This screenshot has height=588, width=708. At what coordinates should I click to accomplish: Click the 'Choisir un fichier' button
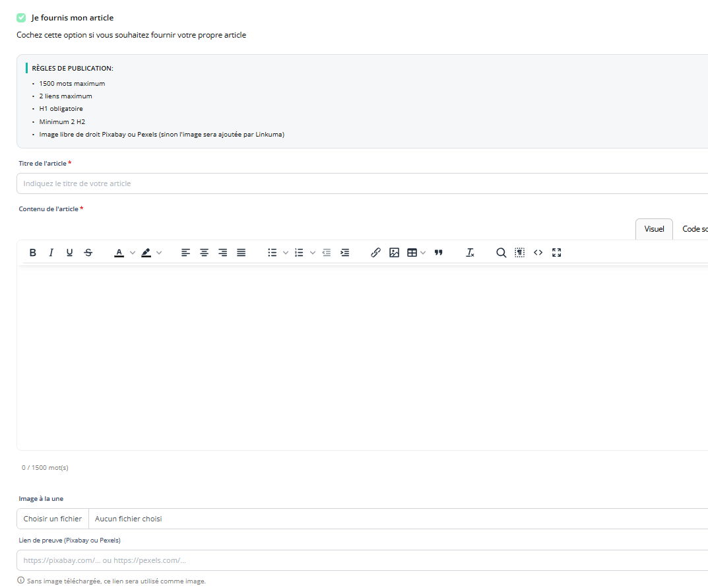53,519
